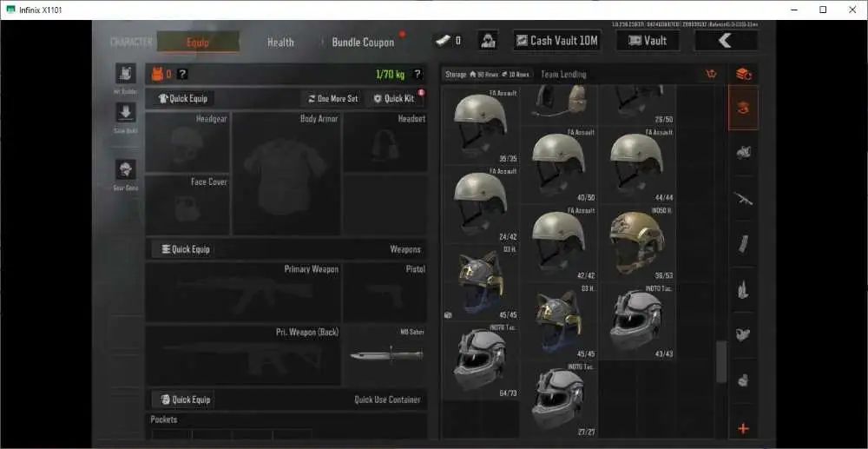Select the highlighted helmet category icon
Viewport: 868px width, 449px height.
click(744, 108)
